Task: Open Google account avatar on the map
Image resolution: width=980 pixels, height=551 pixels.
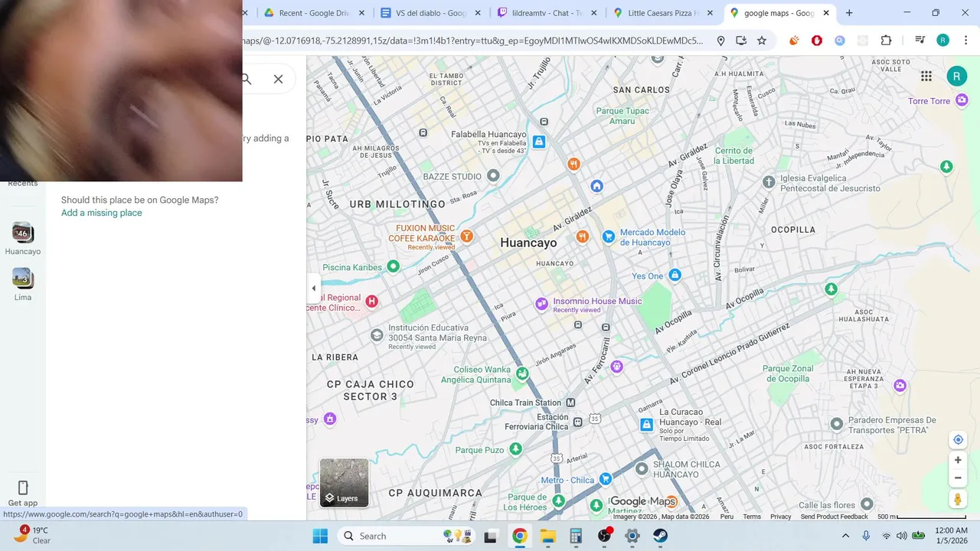Action: coord(956,76)
